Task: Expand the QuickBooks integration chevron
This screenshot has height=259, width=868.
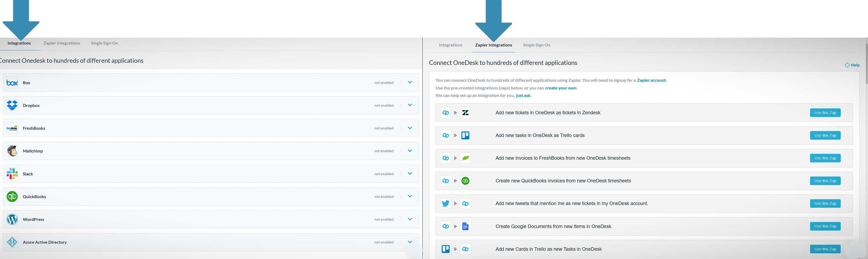Action: (x=410, y=196)
